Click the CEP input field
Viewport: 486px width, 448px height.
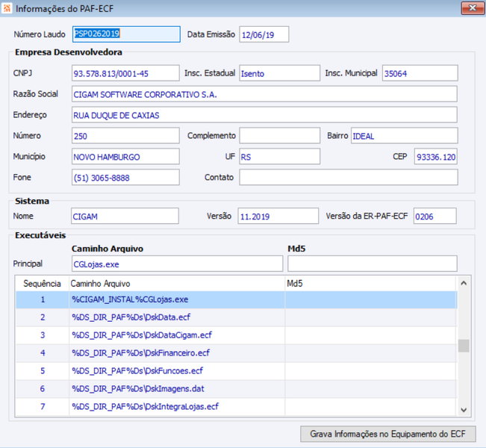click(436, 156)
